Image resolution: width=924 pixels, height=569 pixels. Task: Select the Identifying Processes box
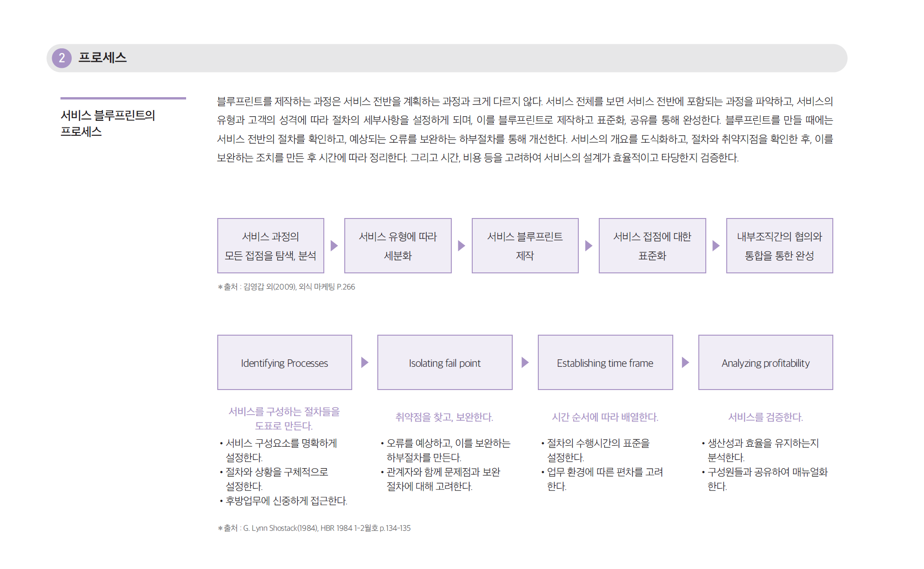click(284, 363)
